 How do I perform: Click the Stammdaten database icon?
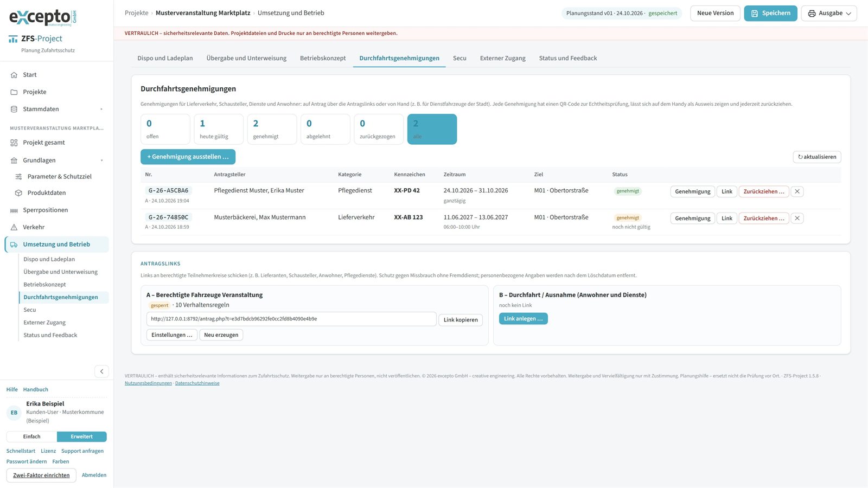(x=14, y=109)
